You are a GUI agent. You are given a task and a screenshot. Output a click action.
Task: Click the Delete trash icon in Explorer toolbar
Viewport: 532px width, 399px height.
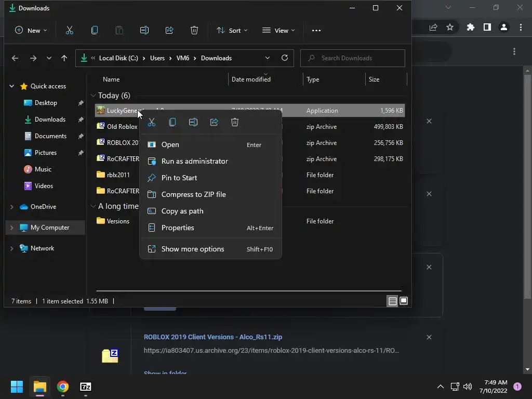pyautogui.click(x=194, y=31)
